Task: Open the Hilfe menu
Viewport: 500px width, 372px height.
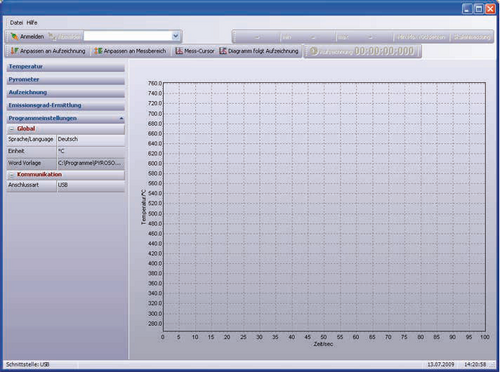Action: coord(32,23)
